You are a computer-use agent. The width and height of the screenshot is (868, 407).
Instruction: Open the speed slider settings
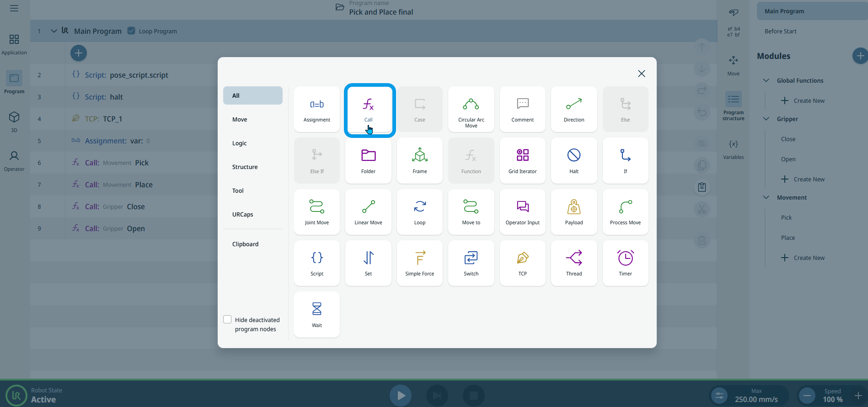tap(719, 396)
